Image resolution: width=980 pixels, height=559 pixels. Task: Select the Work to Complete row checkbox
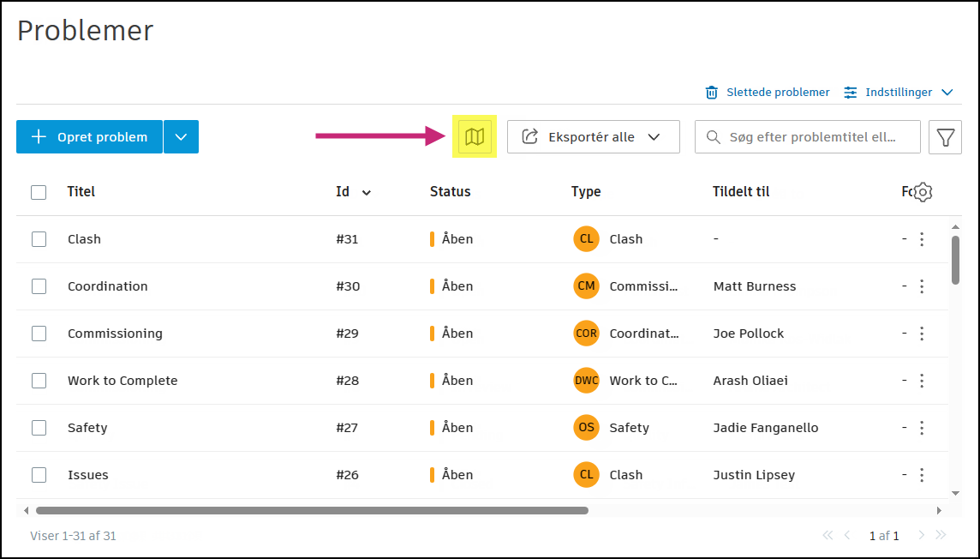39,381
